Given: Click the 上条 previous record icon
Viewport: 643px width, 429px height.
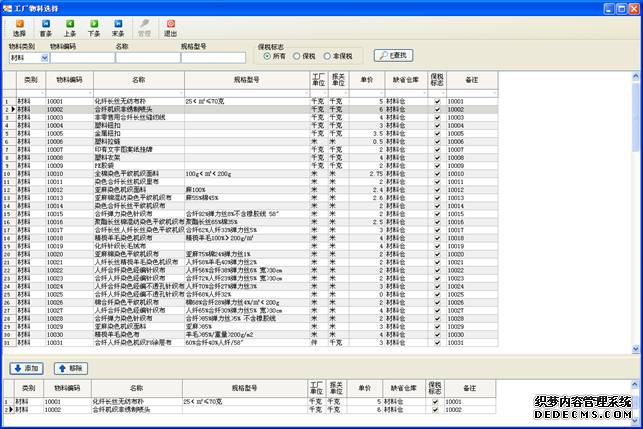Looking at the screenshot, I should pyautogui.click(x=70, y=26).
